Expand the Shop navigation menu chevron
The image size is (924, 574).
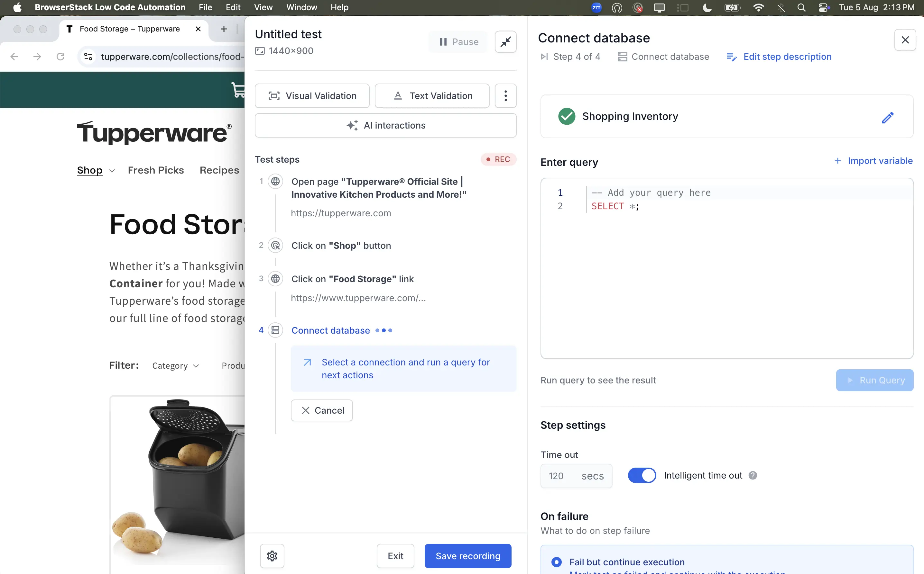click(x=112, y=171)
